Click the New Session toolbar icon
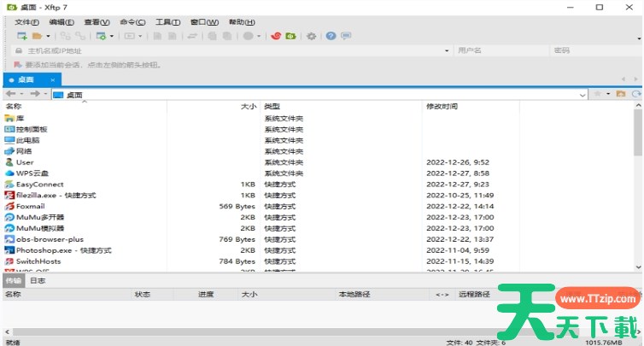Viewport: 644px width, 346px height. click(x=21, y=36)
